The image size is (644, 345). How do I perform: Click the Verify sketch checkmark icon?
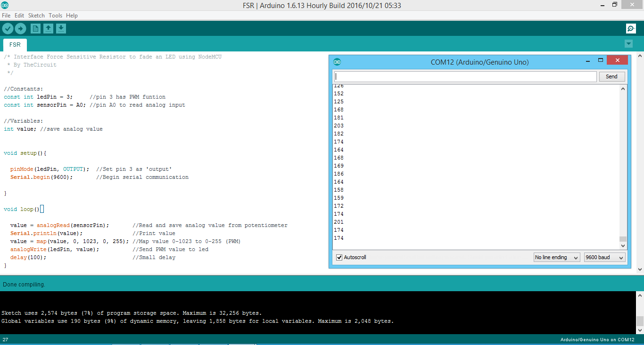[x=8, y=29]
